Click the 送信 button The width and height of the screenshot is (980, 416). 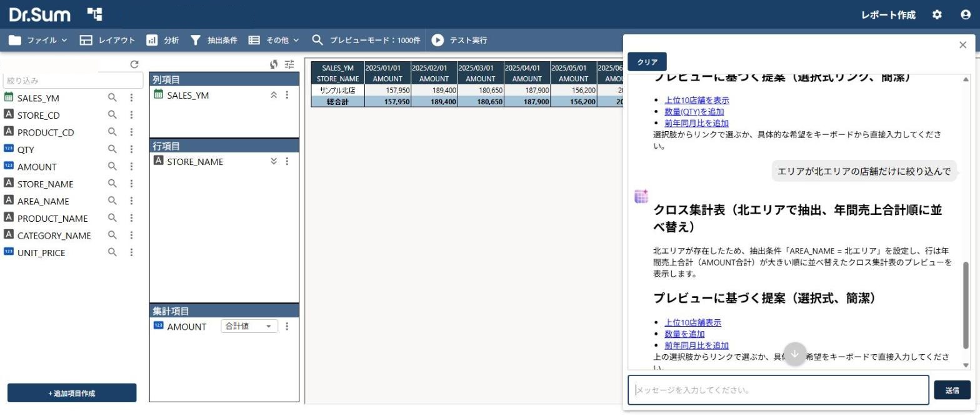952,390
